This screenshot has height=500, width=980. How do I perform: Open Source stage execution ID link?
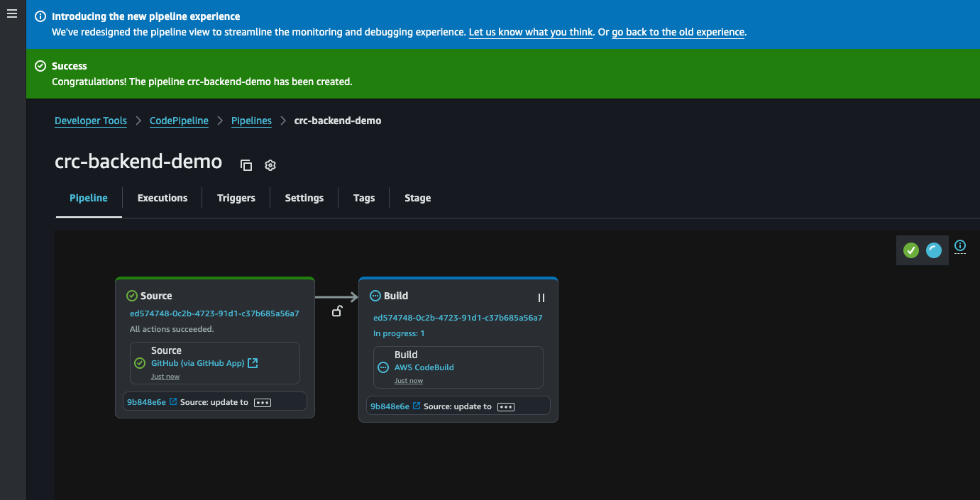[214, 313]
